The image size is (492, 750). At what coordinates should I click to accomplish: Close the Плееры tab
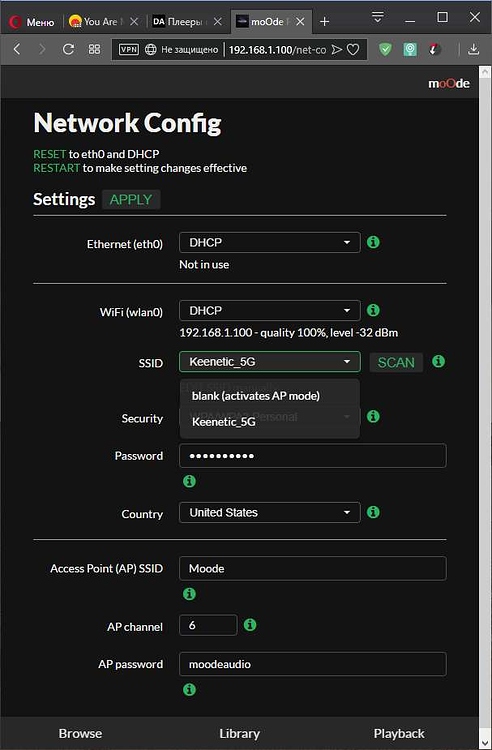click(218, 22)
